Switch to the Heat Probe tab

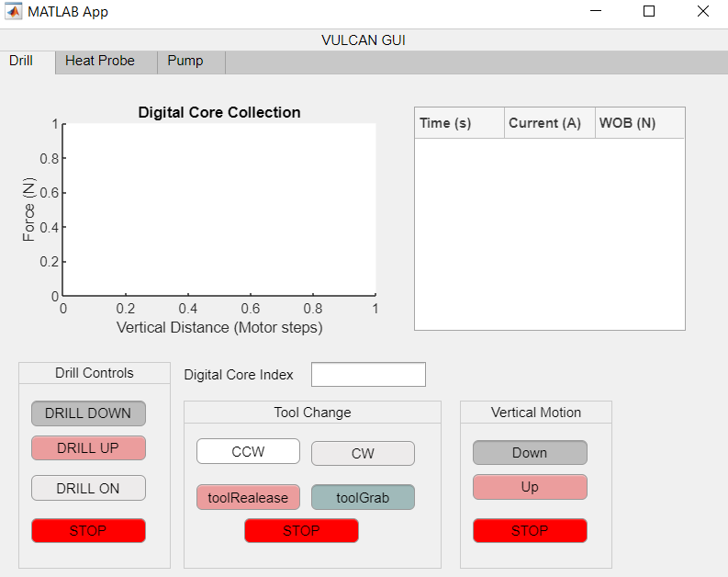point(100,62)
